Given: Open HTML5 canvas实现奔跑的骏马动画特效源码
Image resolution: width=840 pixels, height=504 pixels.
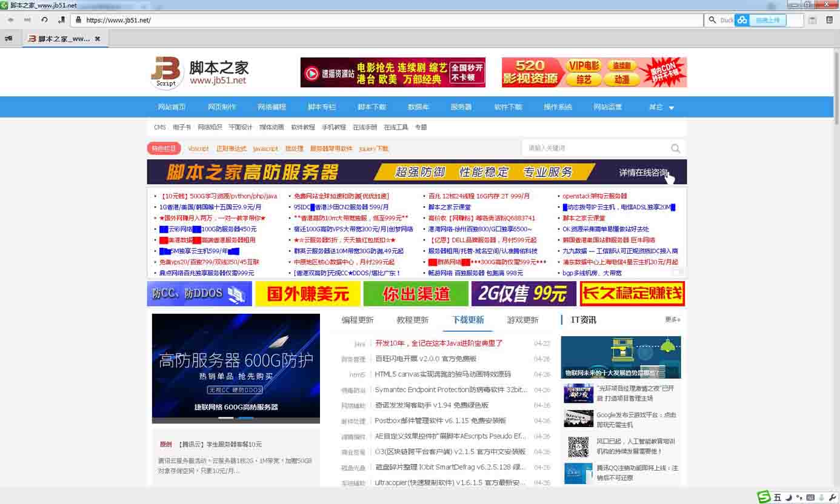Looking at the screenshot, I should (x=443, y=374).
